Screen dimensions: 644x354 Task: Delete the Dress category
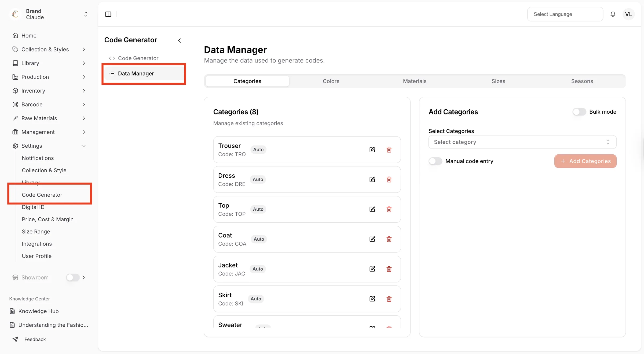click(x=389, y=179)
